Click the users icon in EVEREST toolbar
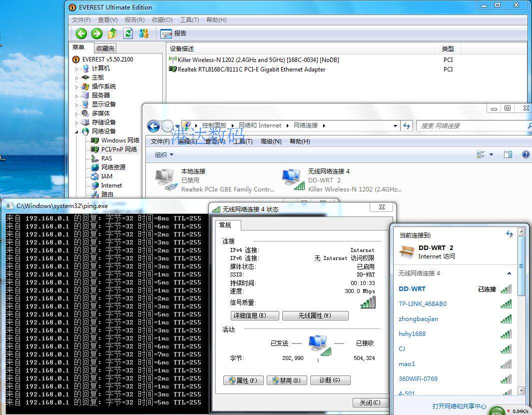532x415 pixels. [x=144, y=33]
